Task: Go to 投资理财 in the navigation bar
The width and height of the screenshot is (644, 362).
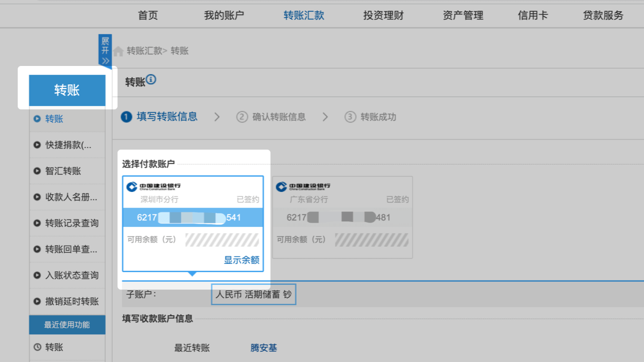Action: (383, 15)
